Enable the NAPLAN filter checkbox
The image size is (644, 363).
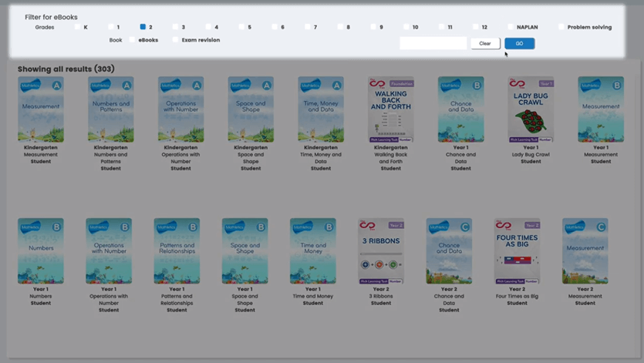[x=510, y=27]
